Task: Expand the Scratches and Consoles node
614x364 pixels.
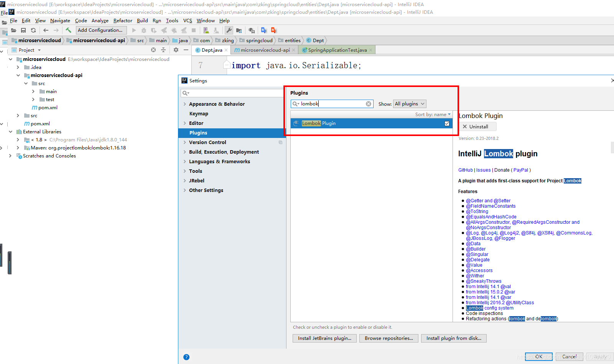Action: (10, 156)
